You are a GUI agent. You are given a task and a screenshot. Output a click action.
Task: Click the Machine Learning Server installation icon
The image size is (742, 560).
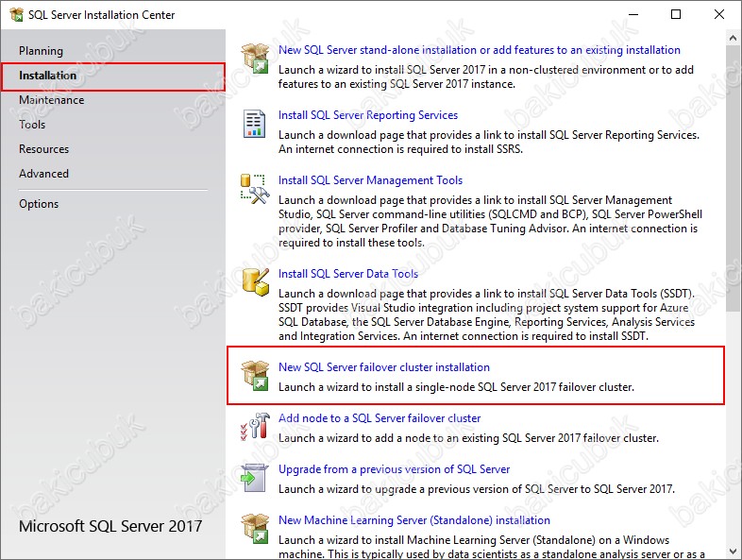point(255,528)
